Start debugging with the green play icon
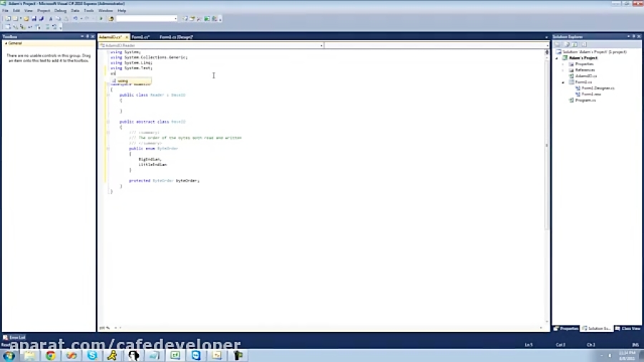644x362 pixels. 101,19
